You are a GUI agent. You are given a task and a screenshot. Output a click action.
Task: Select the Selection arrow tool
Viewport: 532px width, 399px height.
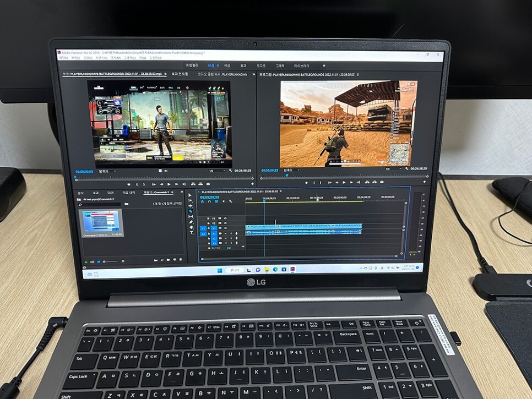pyautogui.click(x=189, y=195)
